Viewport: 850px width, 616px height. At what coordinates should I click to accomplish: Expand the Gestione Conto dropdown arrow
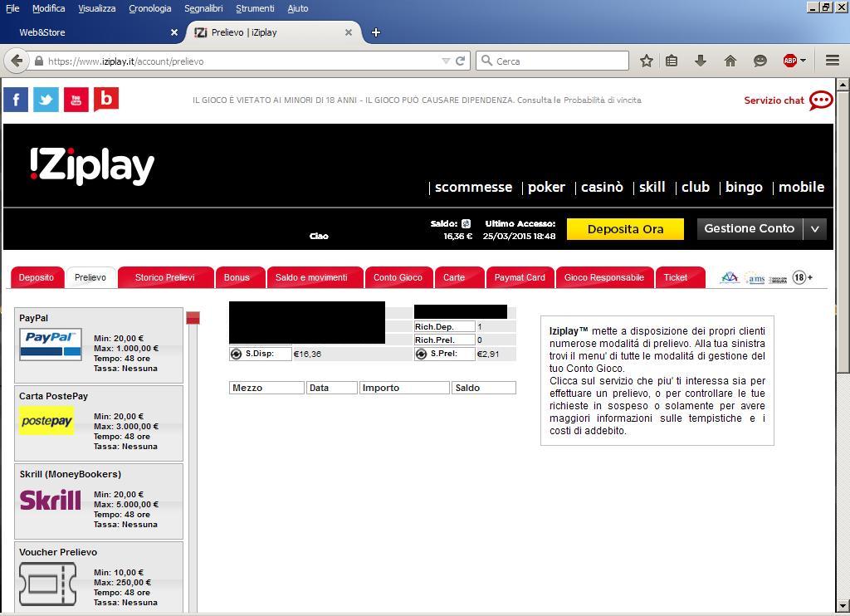tap(815, 229)
